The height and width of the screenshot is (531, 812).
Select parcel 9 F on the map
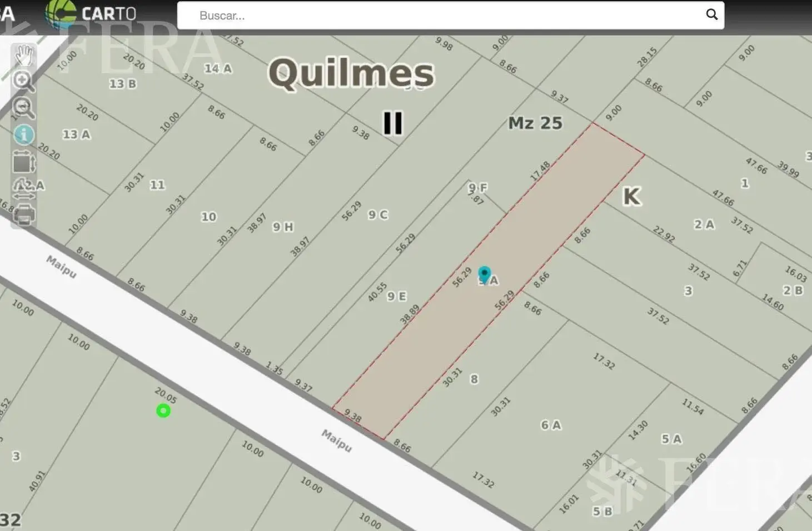coord(478,188)
